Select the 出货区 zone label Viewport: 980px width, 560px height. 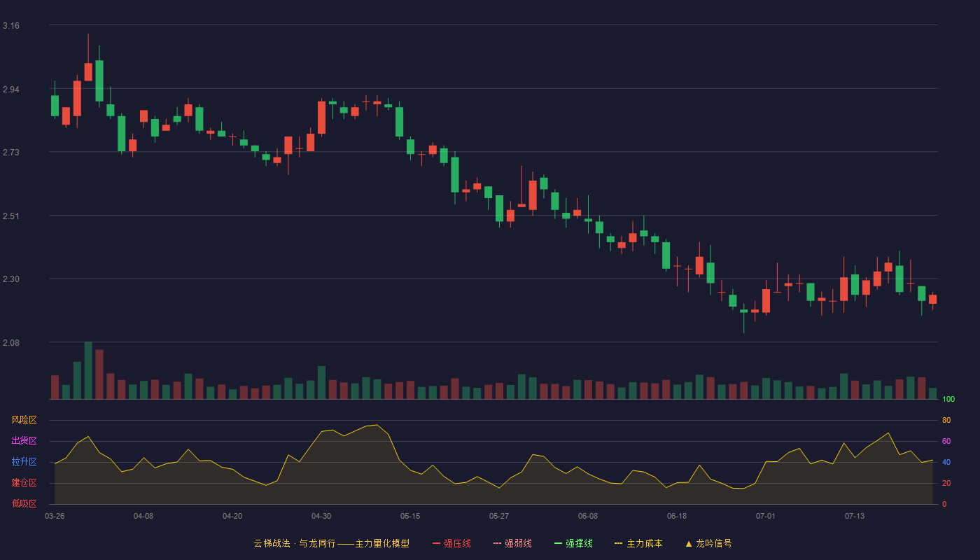click(x=24, y=441)
